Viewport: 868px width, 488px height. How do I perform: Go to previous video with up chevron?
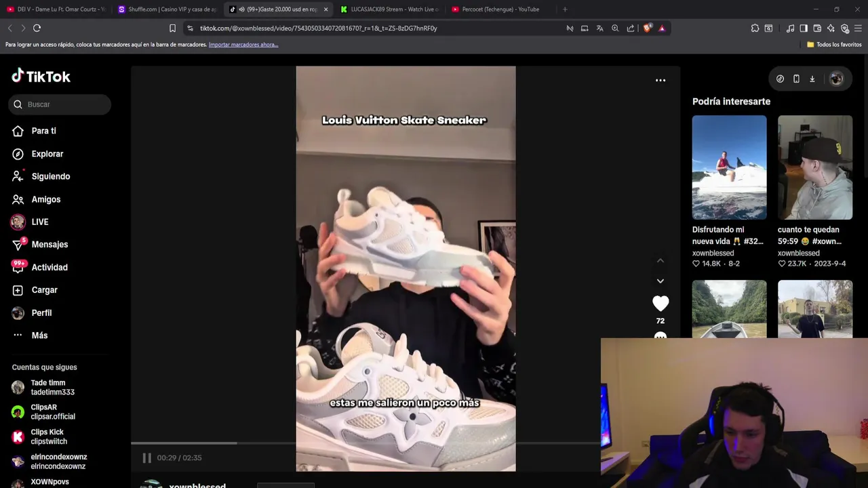pos(660,261)
